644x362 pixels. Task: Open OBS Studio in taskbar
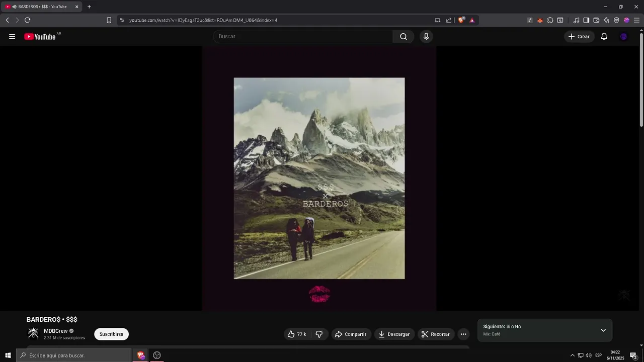(x=157, y=355)
